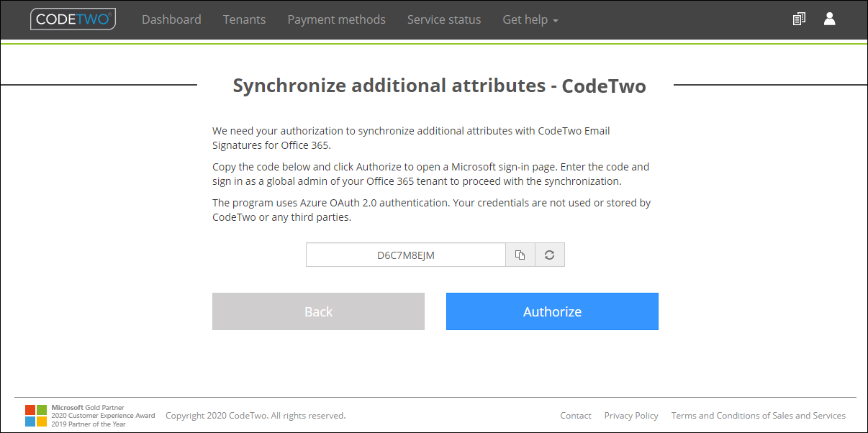Click the Microsoft four-square logo in footer
The height and width of the screenshot is (433, 868).
[x=32, y=415]
